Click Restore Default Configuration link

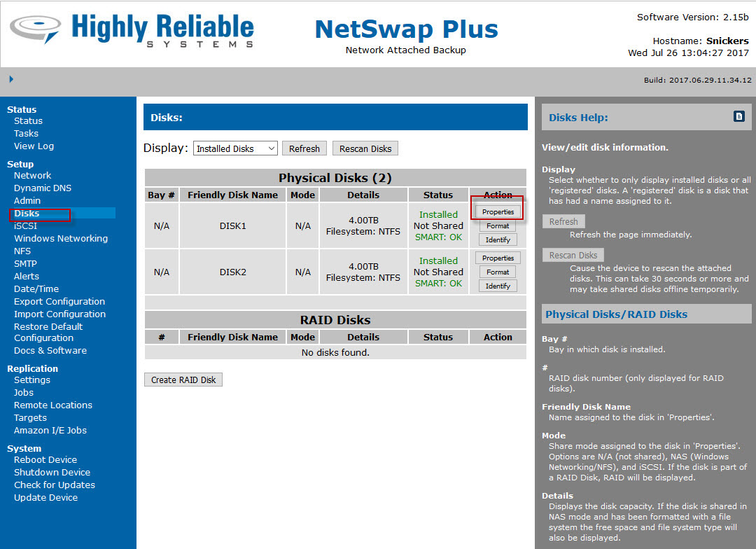coord(48,333)
